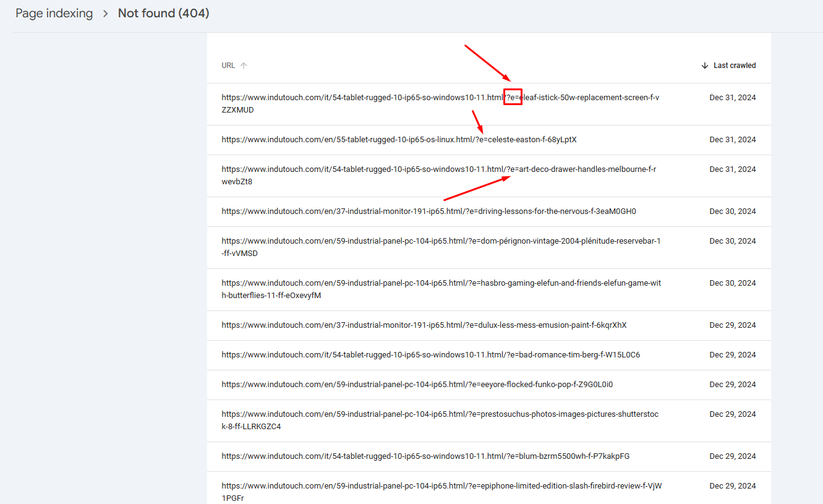Click the Dec 31, 2024 date in the celeste-easton row
The height and width of the screenshot is (504, 823).
733,140
